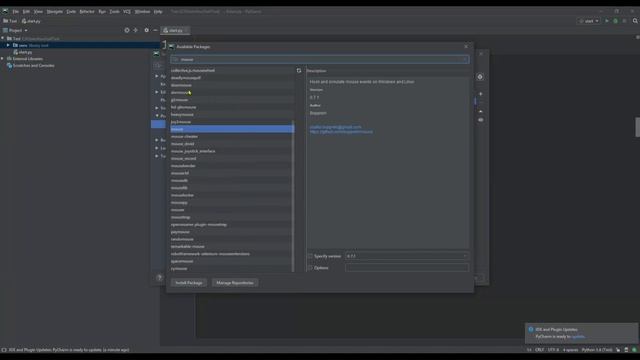Run the start configuration

pos(607,21)
